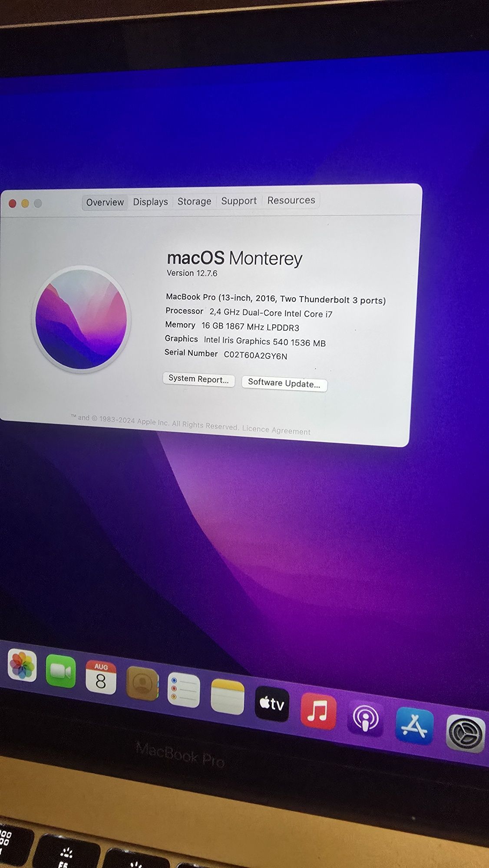Launch the Apple TV app
The image size is (489, 868).
point(272,704)
